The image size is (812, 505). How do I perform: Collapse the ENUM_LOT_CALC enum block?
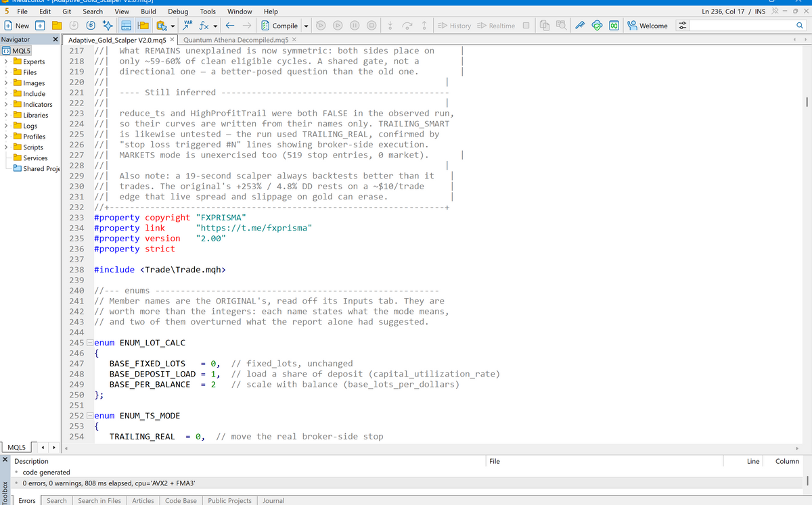(91, 343)
